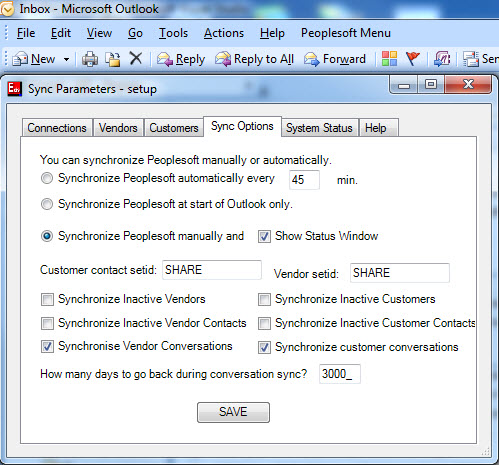Click the Follow Up red flag icon
The width and height of the screenshot is (499, 465).
[413, 59]
